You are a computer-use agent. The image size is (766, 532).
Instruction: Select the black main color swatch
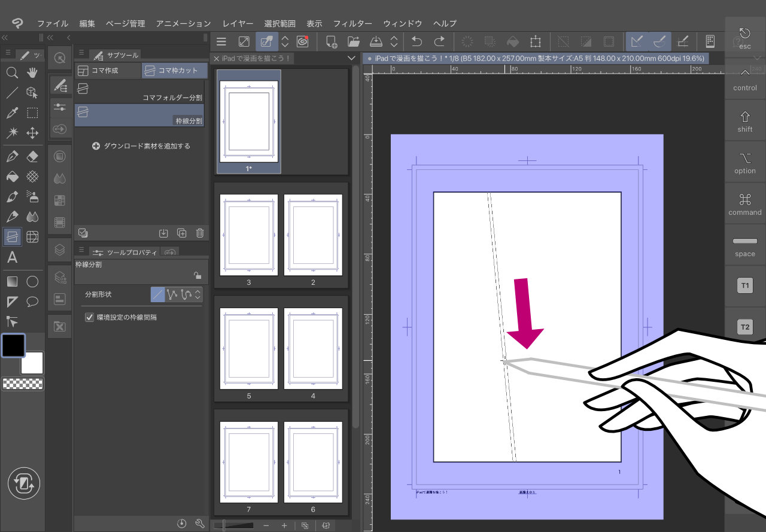[x=13, y=345]
